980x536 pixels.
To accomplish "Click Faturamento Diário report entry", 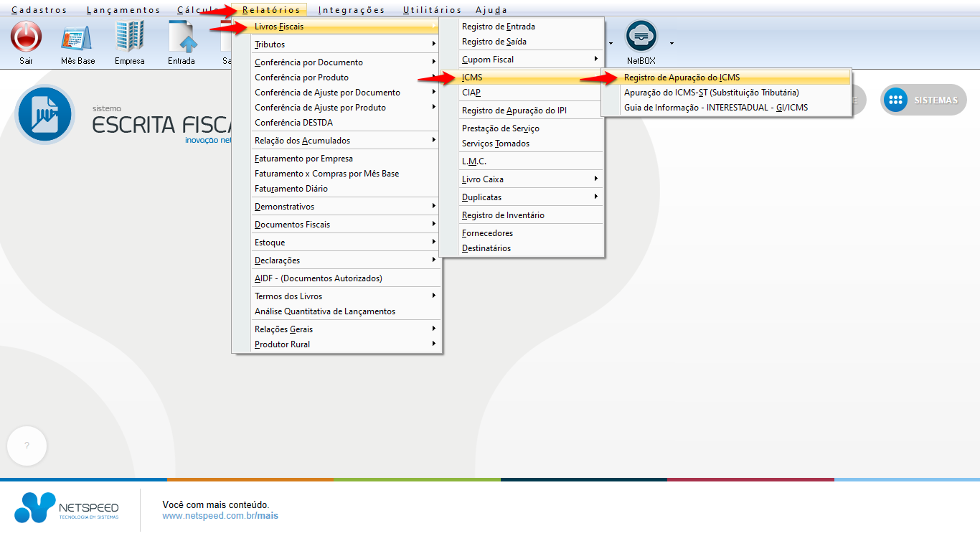I will pyautogui.click(x=291, y=189).
